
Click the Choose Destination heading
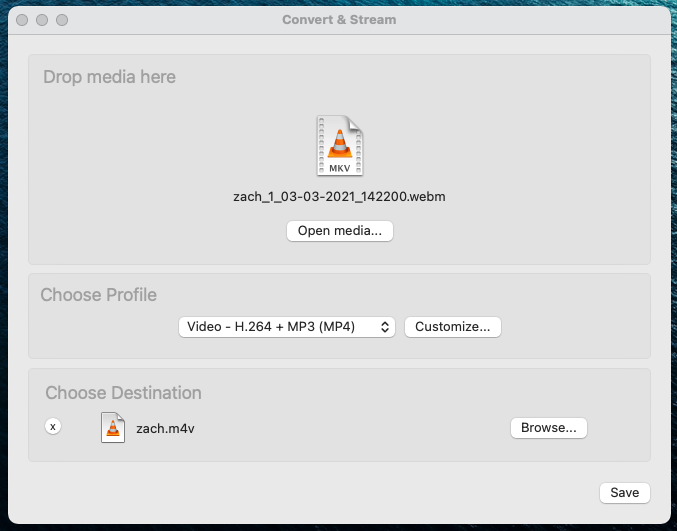click(x=123, y=393)
